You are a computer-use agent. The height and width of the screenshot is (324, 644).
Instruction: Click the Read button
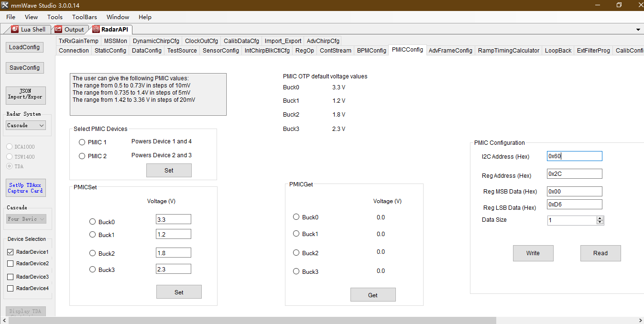[x=600, y=253]
